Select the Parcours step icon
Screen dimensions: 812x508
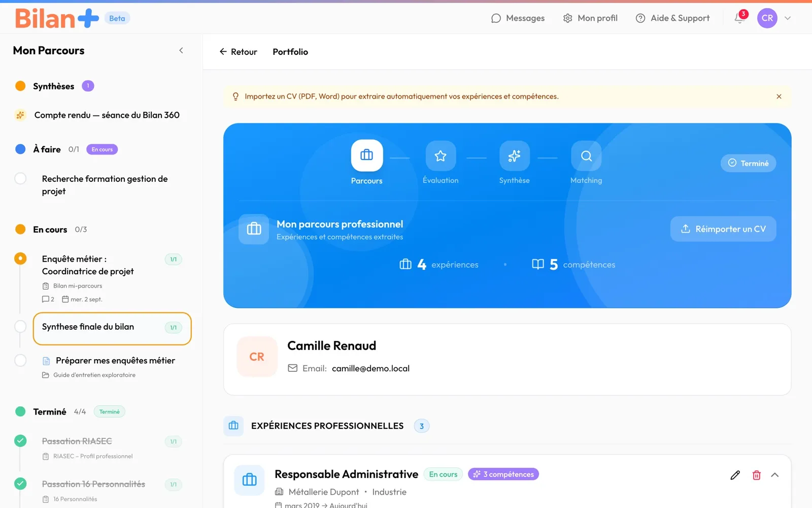[367, 155]
